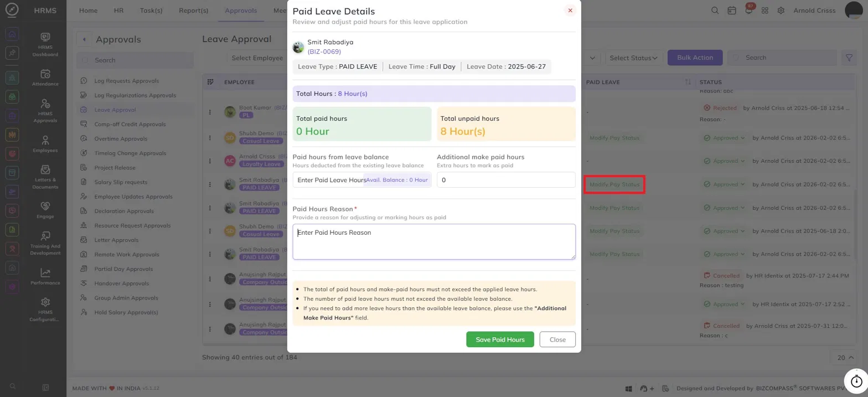Collapse the Approvals panel with the arrow button
The image size is (868, 397).
84,39
